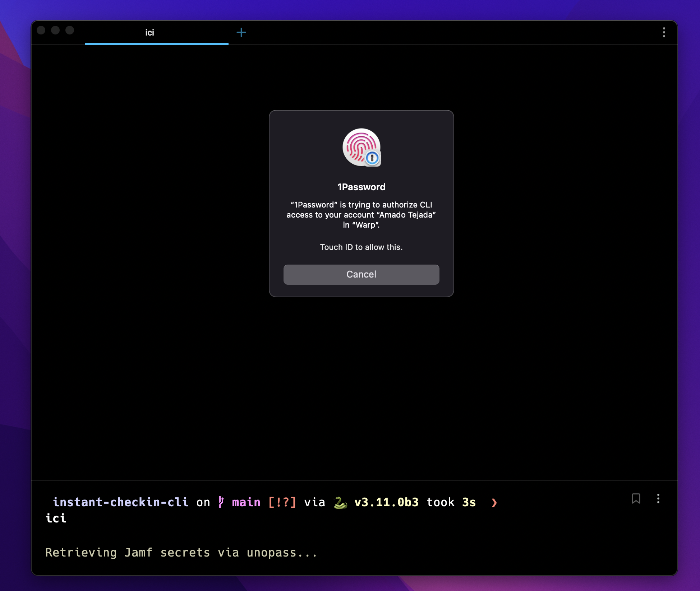Open the window's three-dot menu at top right
Viewport: 700px width, 591px height.
[664, 33]
